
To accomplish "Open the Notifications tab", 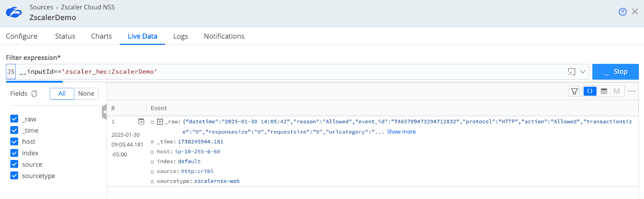I will [224, 36].
